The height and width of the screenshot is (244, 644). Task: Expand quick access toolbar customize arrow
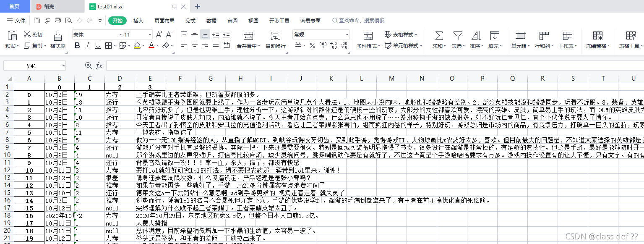99,21
